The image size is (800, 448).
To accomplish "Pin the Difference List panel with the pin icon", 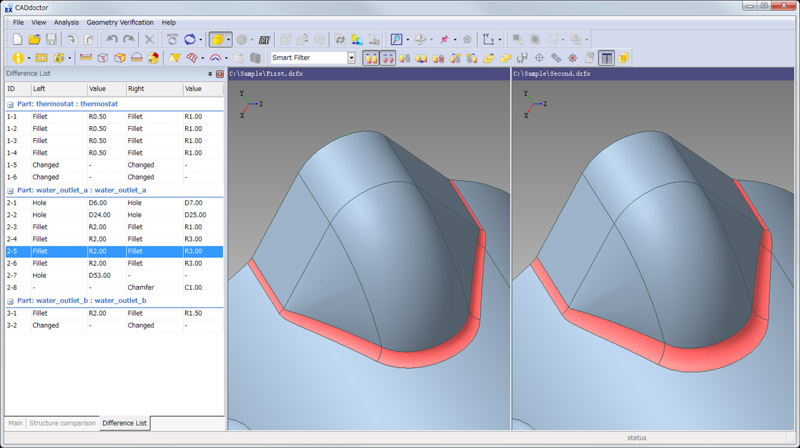I will click(x=210, y=74).
